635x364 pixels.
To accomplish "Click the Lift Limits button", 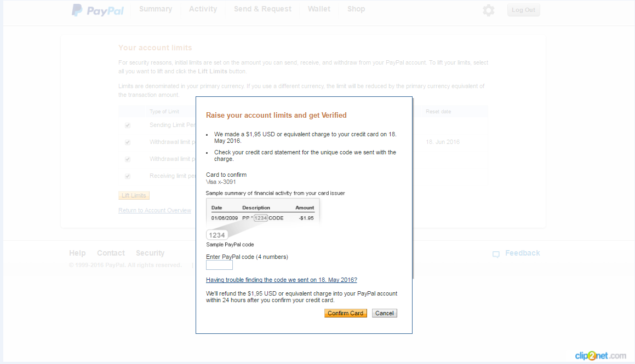I will tap(134, 195).
